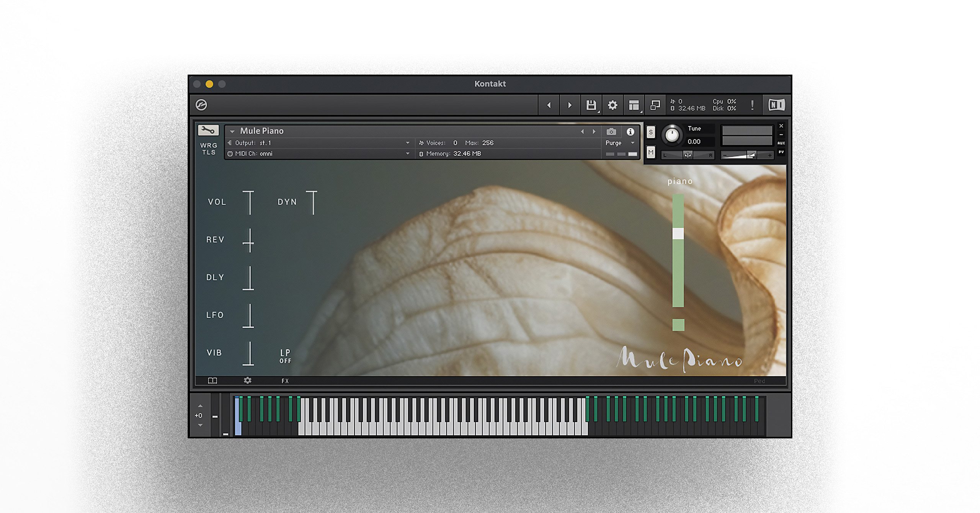
Task: Click the pitch bend wheel strip
Action: (x=215, y=416)
